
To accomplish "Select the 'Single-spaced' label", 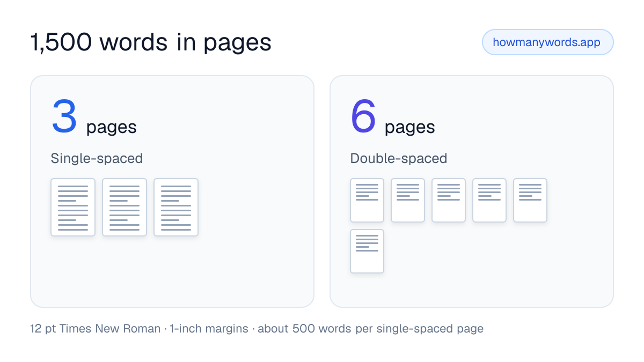I will (x=97, y=159).
